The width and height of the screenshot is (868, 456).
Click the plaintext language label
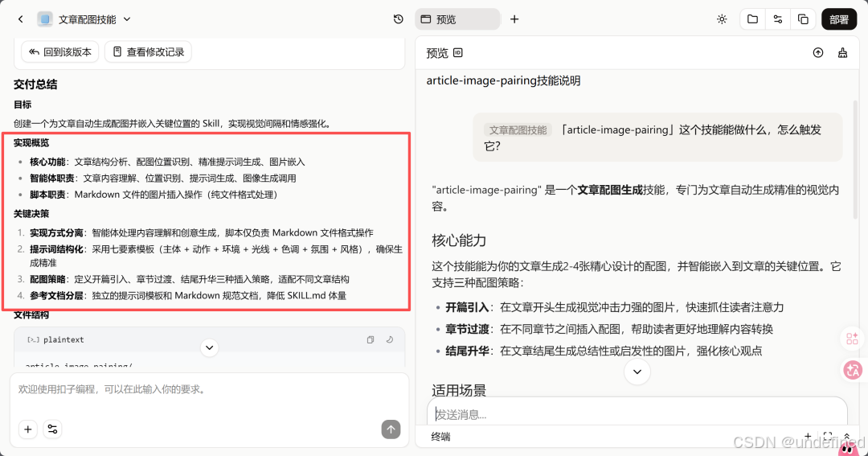click(x=63, y=339)
